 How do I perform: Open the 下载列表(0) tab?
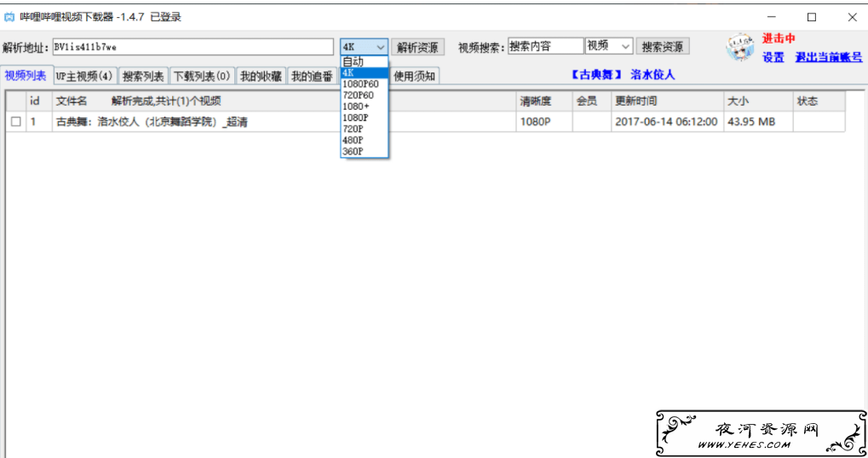point(202,77)
